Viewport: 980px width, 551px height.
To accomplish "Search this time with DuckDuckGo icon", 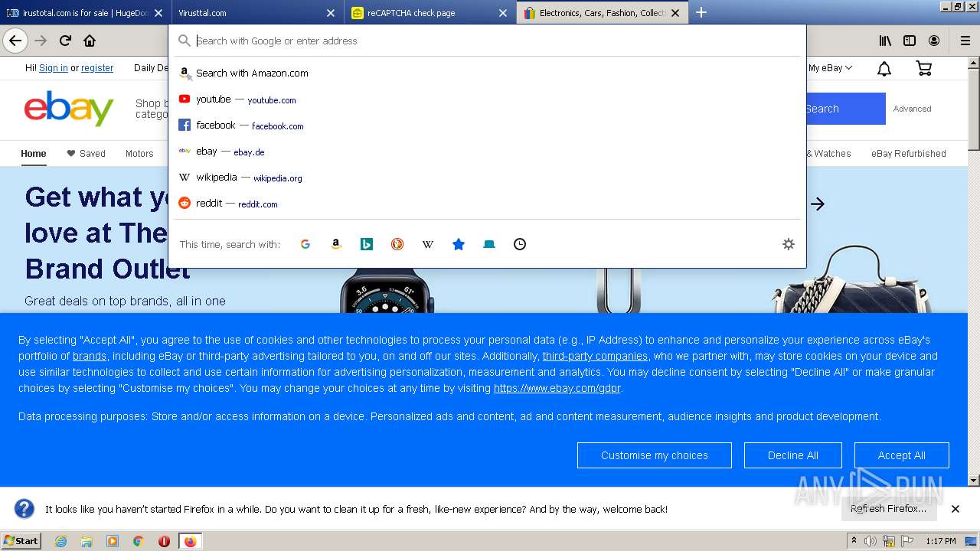I will (x=397, y=244).
